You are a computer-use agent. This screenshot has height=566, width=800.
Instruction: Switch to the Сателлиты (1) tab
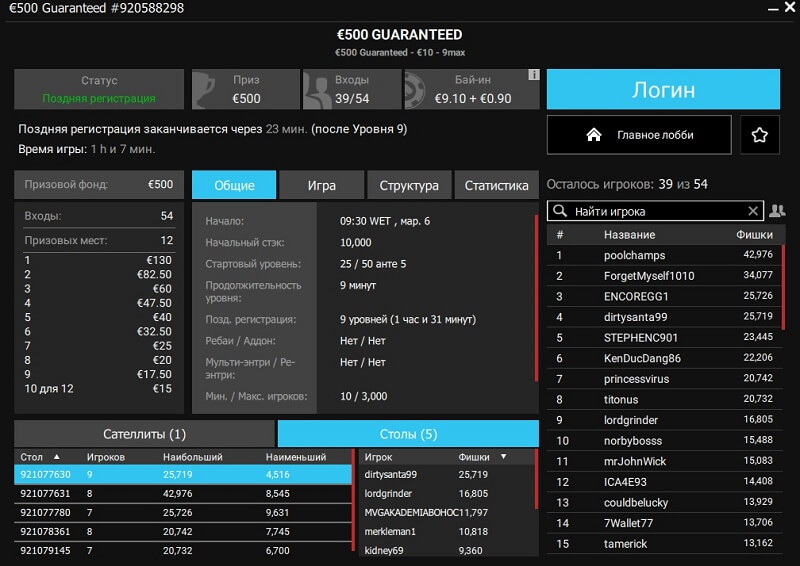[x=144, y=434]
